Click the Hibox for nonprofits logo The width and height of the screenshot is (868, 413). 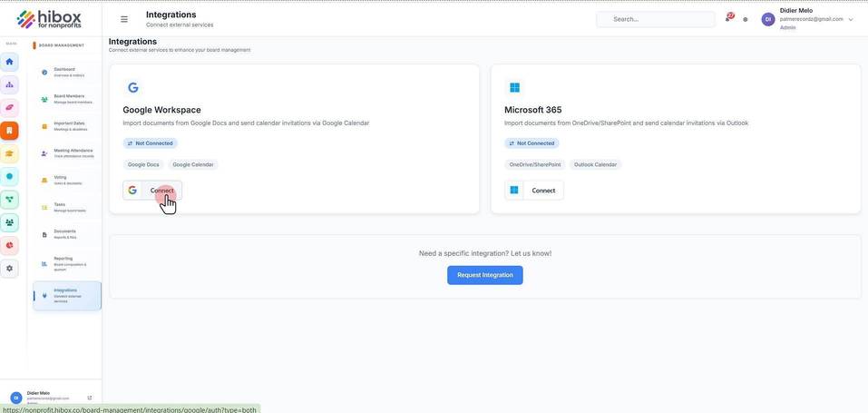49,19
